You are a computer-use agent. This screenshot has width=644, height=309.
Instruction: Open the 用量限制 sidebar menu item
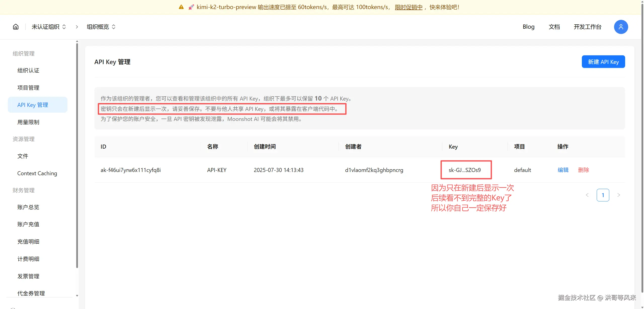click(x=28, y=122)
